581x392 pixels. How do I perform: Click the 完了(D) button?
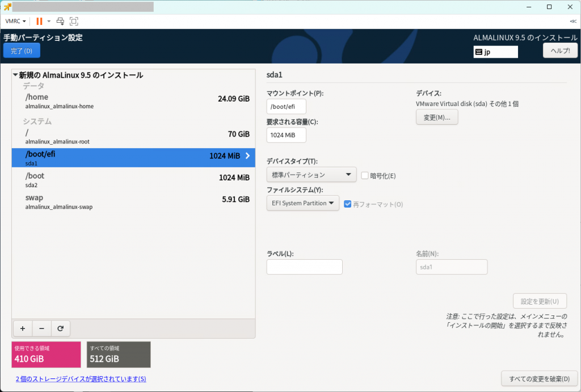(22, 50)
